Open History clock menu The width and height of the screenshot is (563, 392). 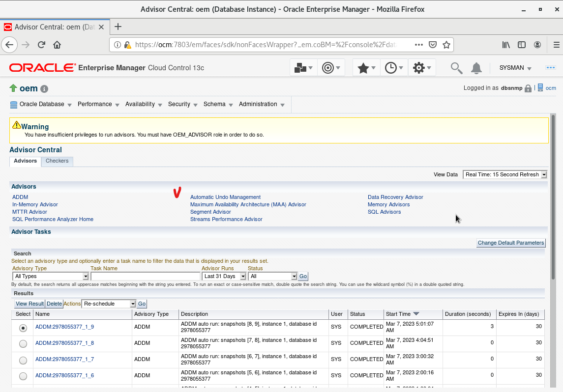click(394, 68)
